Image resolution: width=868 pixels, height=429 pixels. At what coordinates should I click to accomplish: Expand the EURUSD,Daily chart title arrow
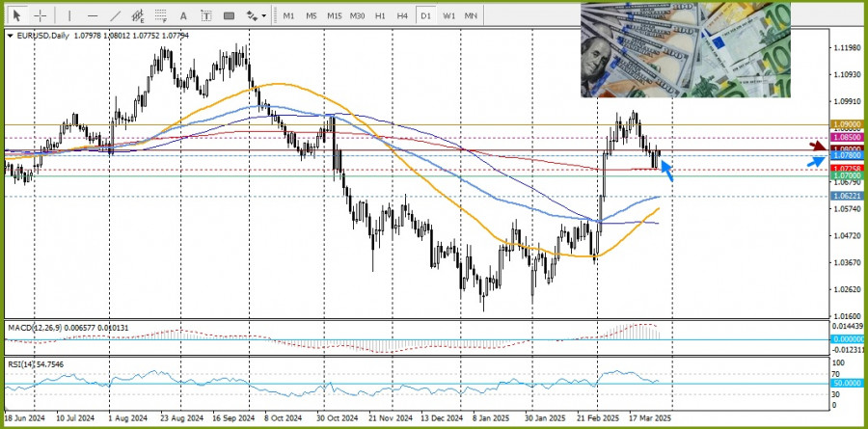[x=10, y=36]
